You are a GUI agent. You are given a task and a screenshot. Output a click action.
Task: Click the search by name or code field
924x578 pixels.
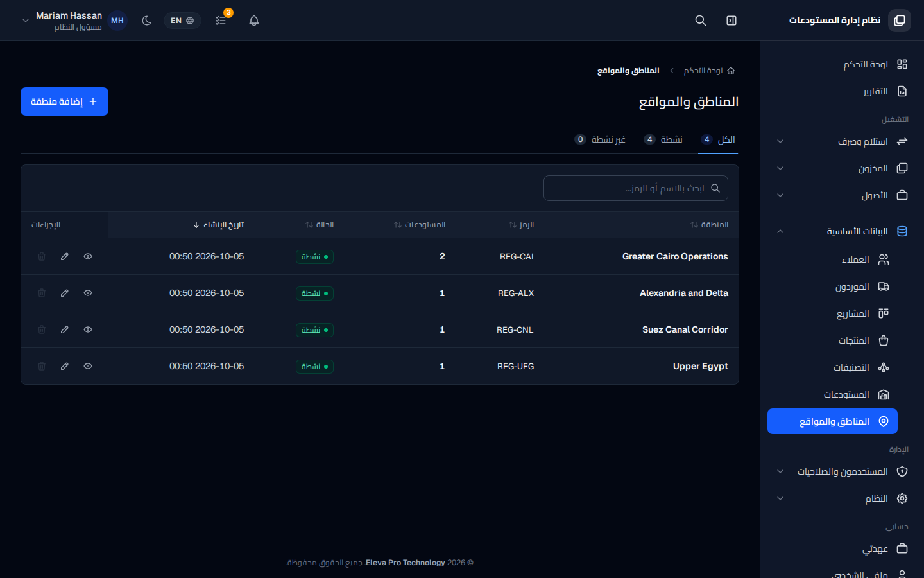tap(636, 188)
